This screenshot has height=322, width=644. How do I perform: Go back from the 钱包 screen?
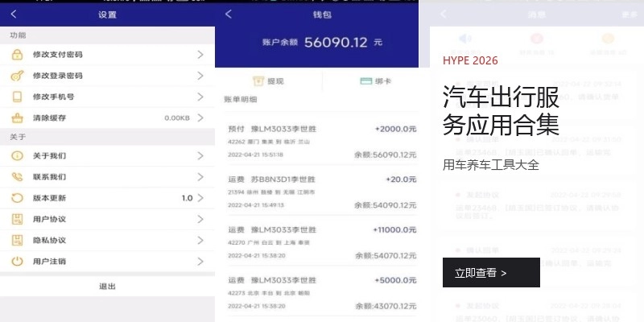pos(229,14)
